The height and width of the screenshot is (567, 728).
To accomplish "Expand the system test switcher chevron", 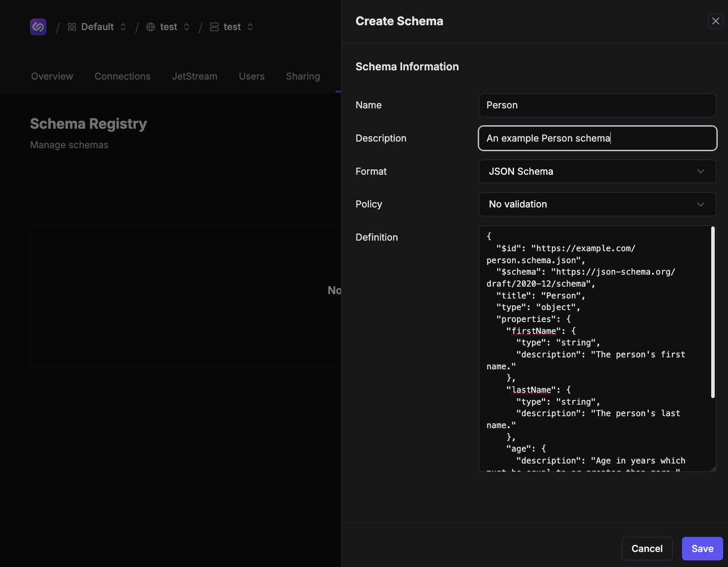I will 187,27.
